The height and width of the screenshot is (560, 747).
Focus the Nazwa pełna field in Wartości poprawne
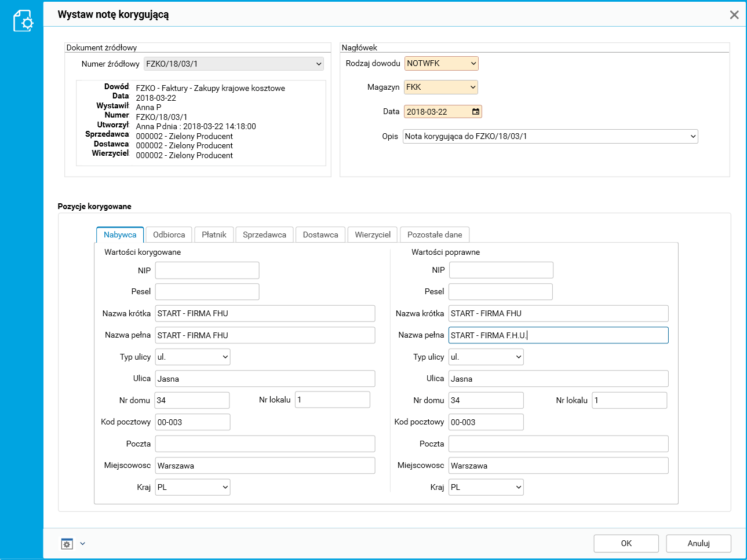pos(558,335)
